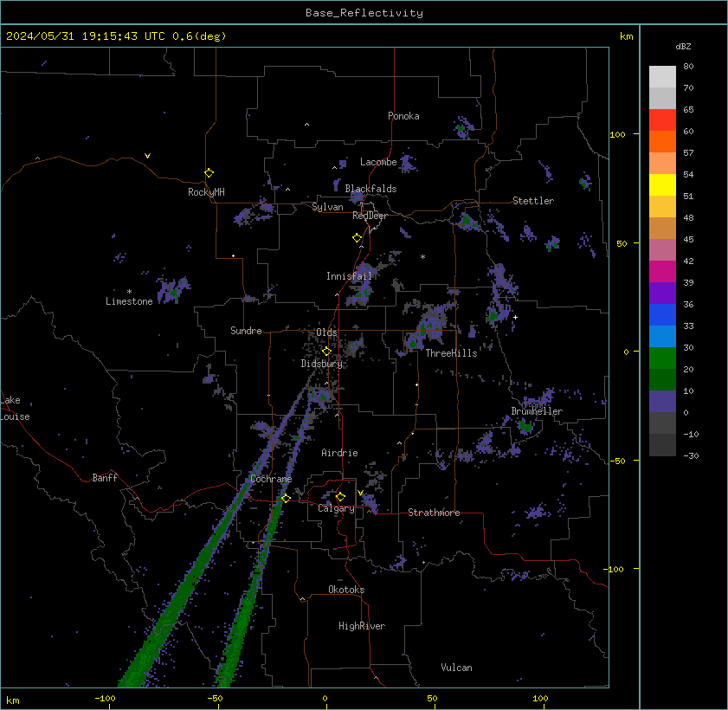
Task: Click the yellow diamond marker above Calgary label
Action: pos(340,497)
